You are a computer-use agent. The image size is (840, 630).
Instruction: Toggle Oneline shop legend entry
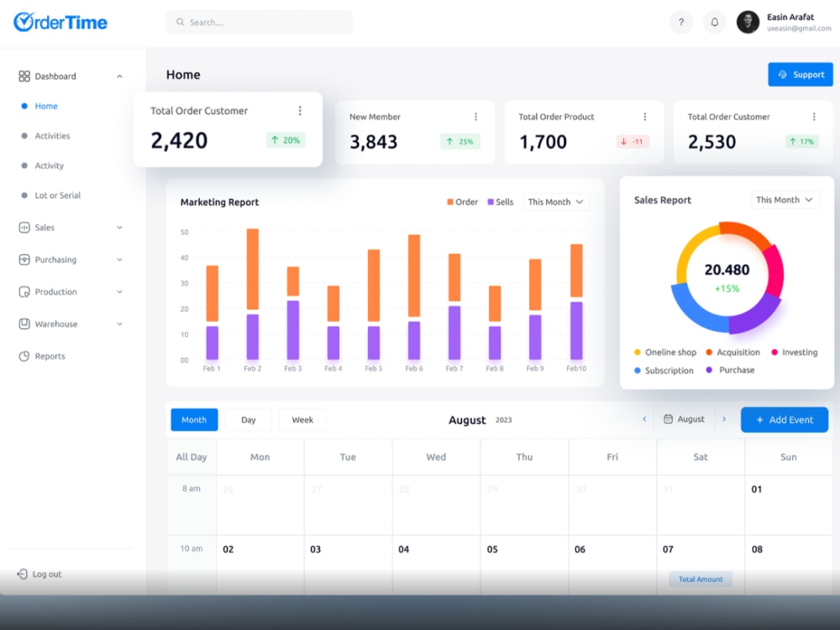click(x=664, y=352)
